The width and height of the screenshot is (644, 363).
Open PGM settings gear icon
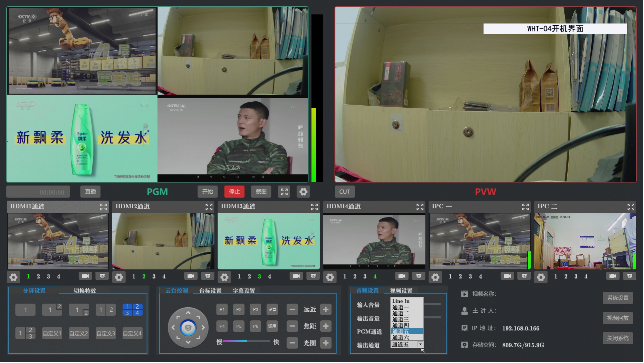coord(303,192)
